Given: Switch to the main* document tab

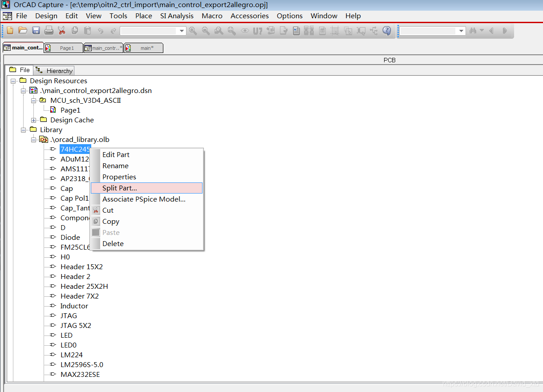Looking at the screenshot, I should tap(143, 48).
